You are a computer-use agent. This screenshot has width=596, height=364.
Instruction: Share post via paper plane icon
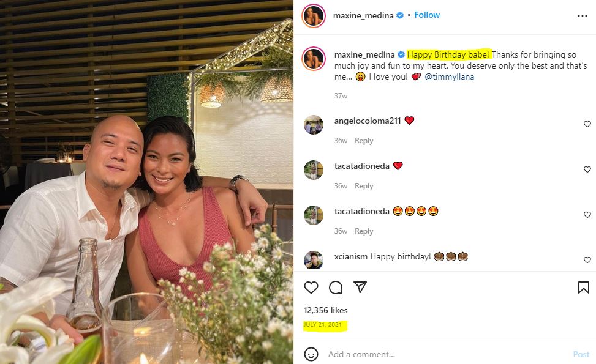[x=360, y=287]
